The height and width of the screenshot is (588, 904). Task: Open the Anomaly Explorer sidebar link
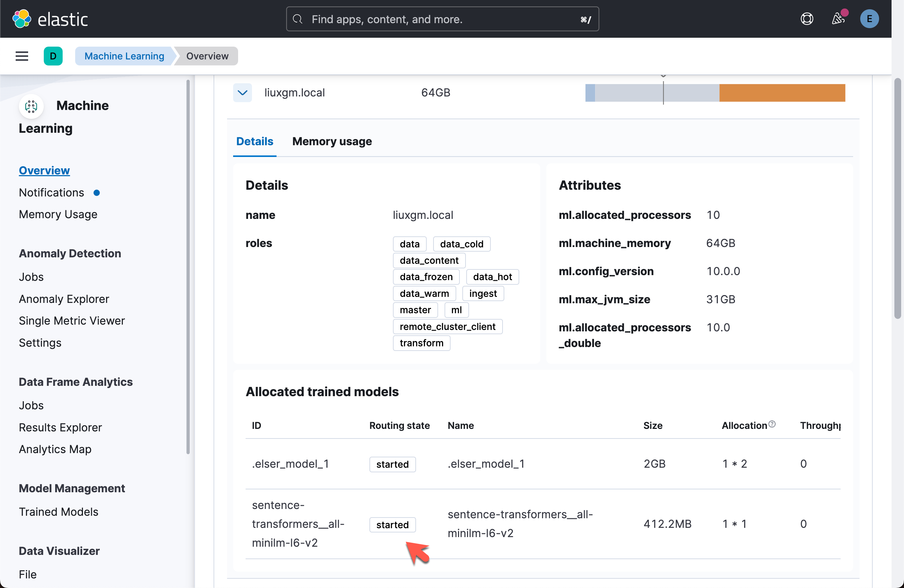point(64,299)
